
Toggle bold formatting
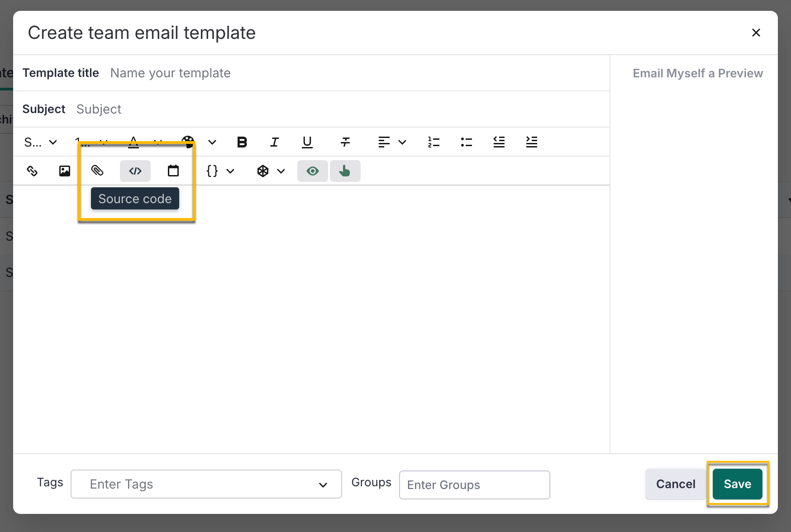click(242, 142)
